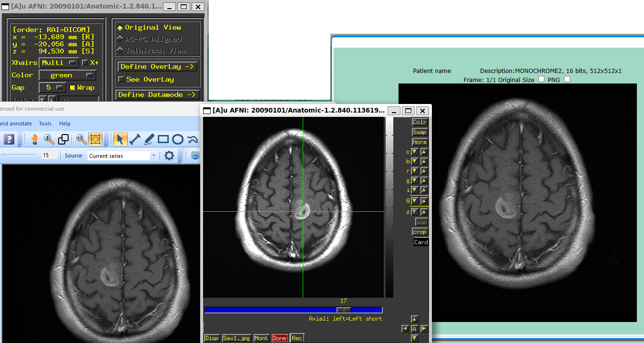Toggle the X+ crosshair checkbox
This screenshot has height=343, width=644.
pos(85,62)
